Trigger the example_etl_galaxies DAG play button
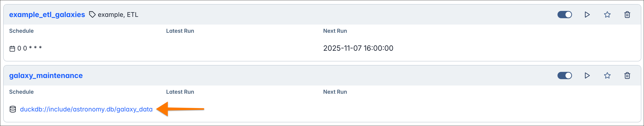Viewport: 644px width, 126px height. point(587,15)
